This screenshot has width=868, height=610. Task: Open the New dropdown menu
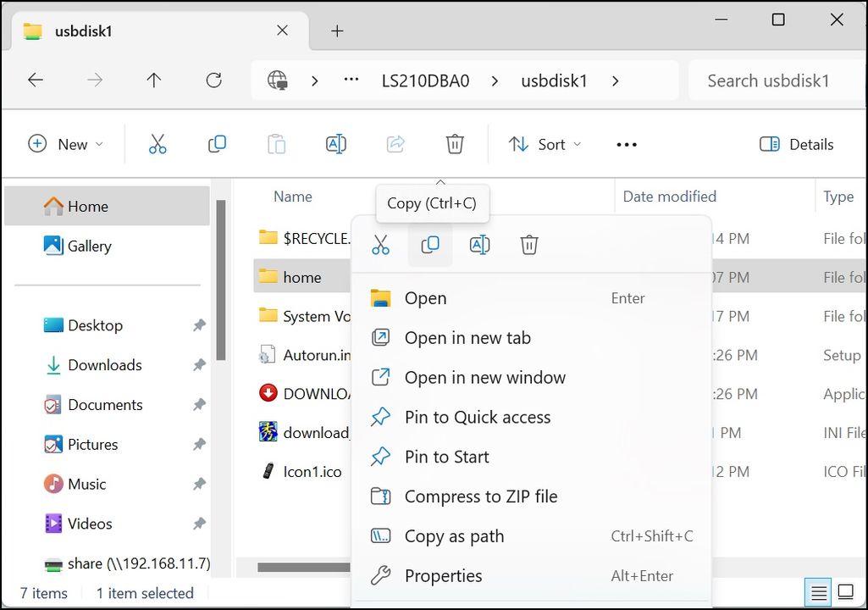[x=66, y=144]
